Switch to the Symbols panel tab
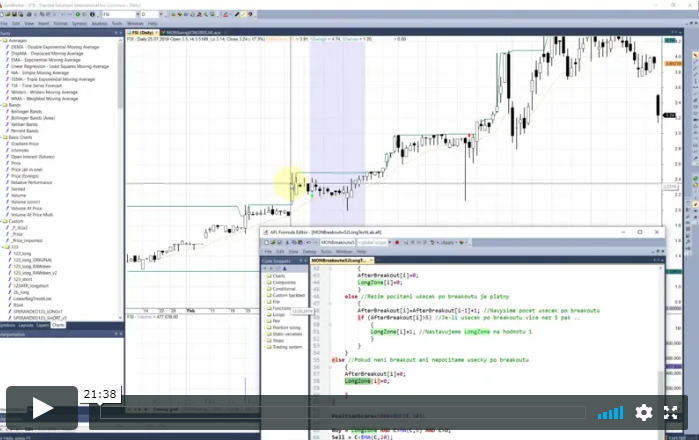 (x=7, y=325)
